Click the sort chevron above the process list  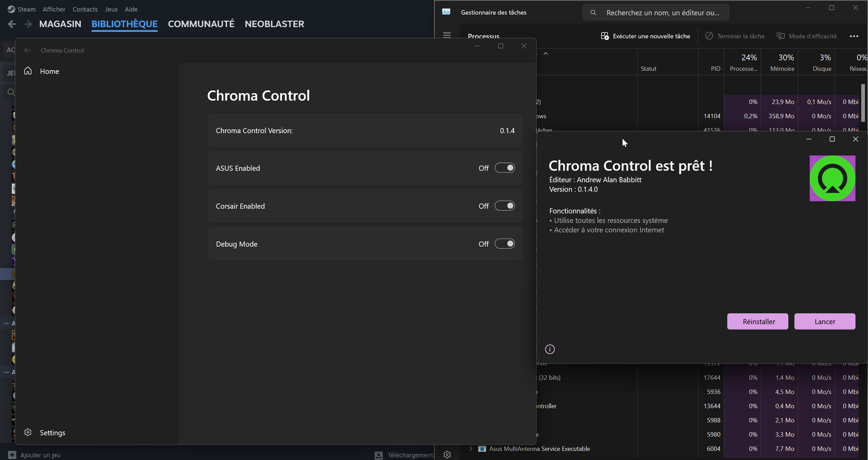[x=546, y=53]
